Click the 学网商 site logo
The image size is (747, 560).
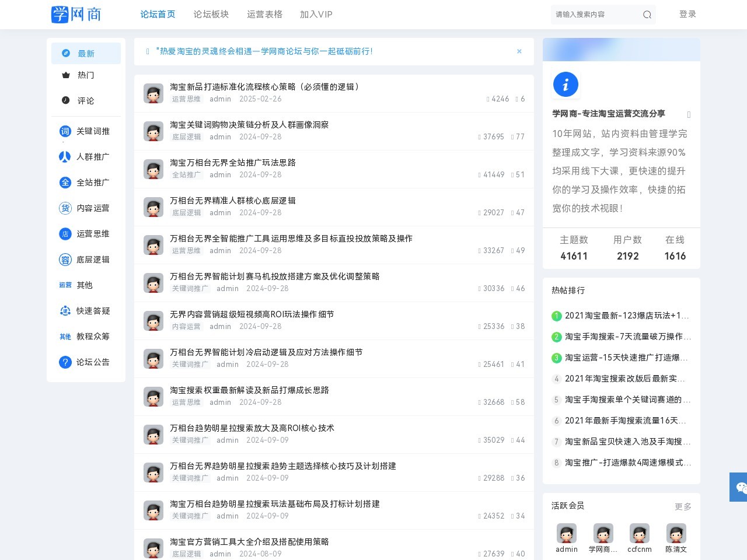pyautogui.click(x=76, y=14)
